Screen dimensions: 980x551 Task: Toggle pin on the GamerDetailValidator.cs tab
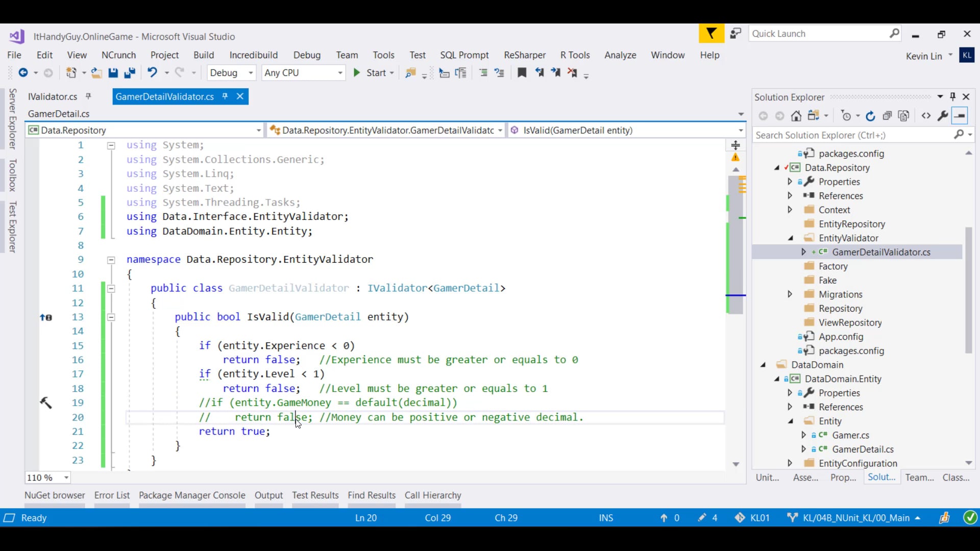pyautogui.click(x=225, y=96)
